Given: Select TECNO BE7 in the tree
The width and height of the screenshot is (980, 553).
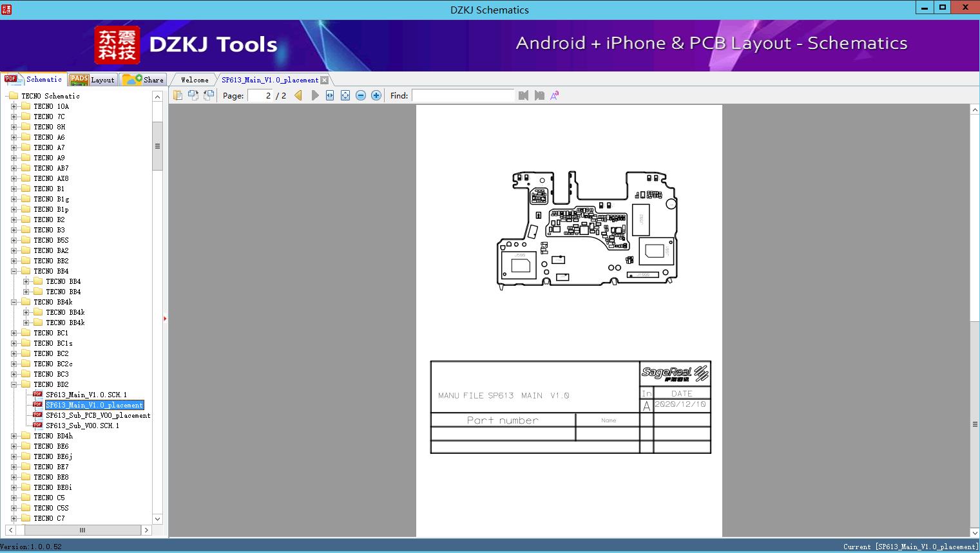Looking at the screenshot, I should (x=51, y=467).
